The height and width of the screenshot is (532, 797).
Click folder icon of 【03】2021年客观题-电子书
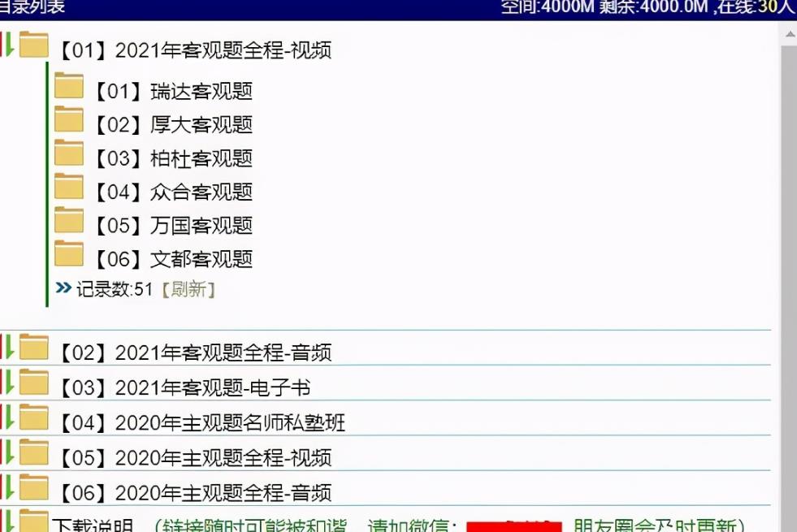click(34, 382)
